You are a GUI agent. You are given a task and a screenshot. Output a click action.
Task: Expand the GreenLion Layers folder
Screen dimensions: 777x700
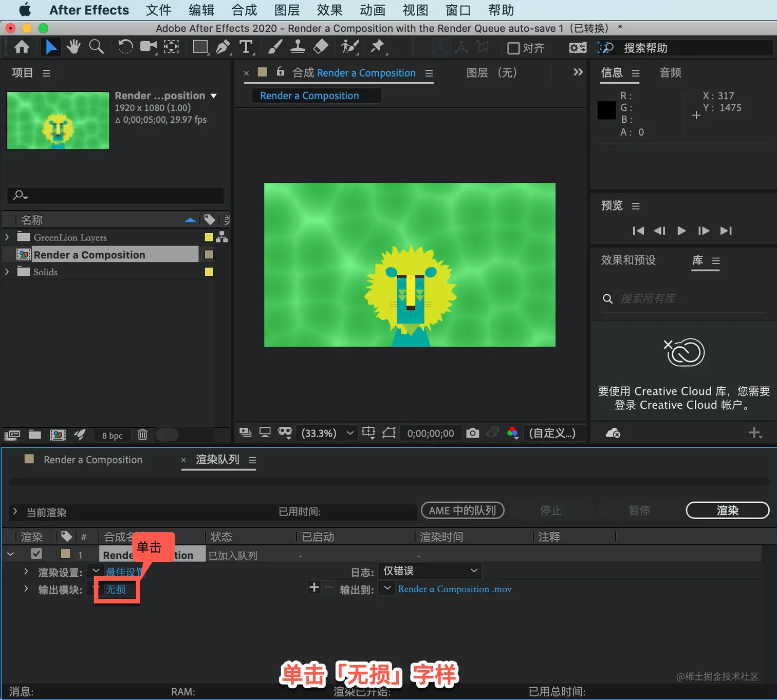click(x=7, y=237)
